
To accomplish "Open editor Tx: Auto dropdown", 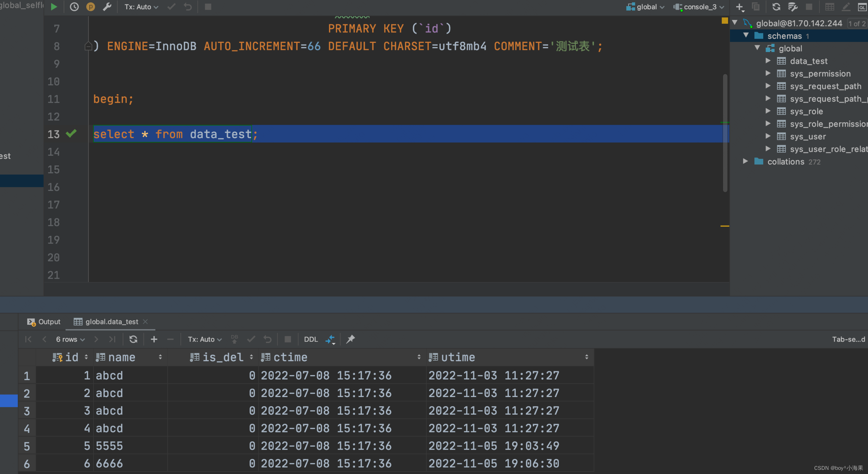I will pyautogui.click(x=141, y=7).
